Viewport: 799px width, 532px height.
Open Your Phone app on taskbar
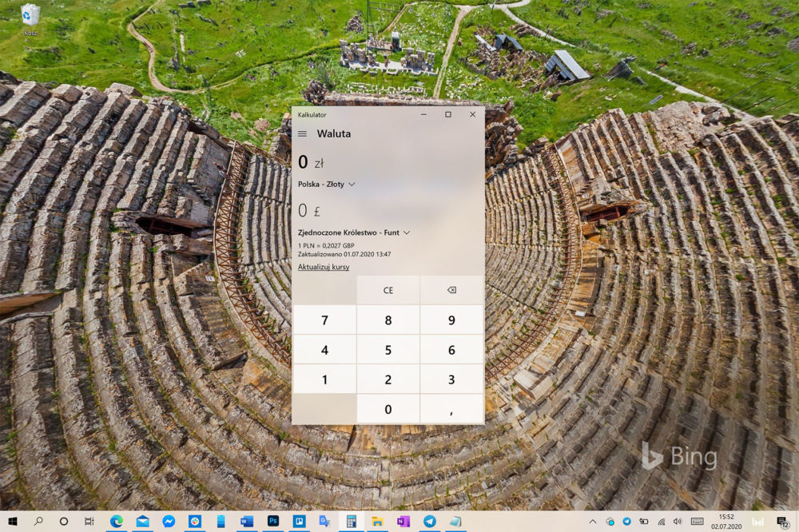[221, 522]
